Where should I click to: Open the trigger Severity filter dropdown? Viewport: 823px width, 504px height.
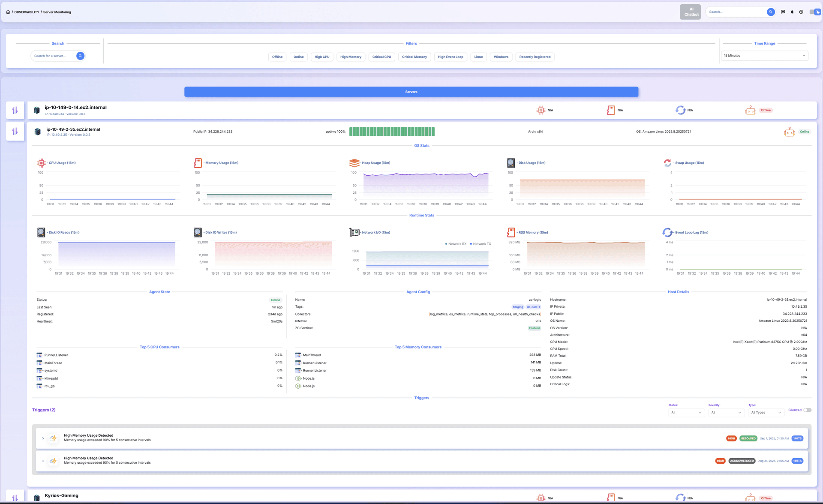pos(726,413)
